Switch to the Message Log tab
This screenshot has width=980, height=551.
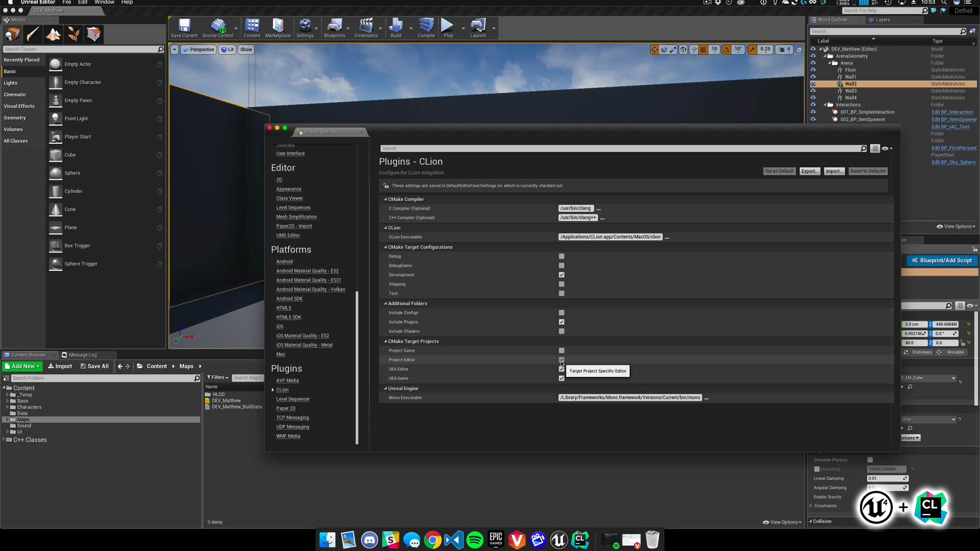[82, 355]
